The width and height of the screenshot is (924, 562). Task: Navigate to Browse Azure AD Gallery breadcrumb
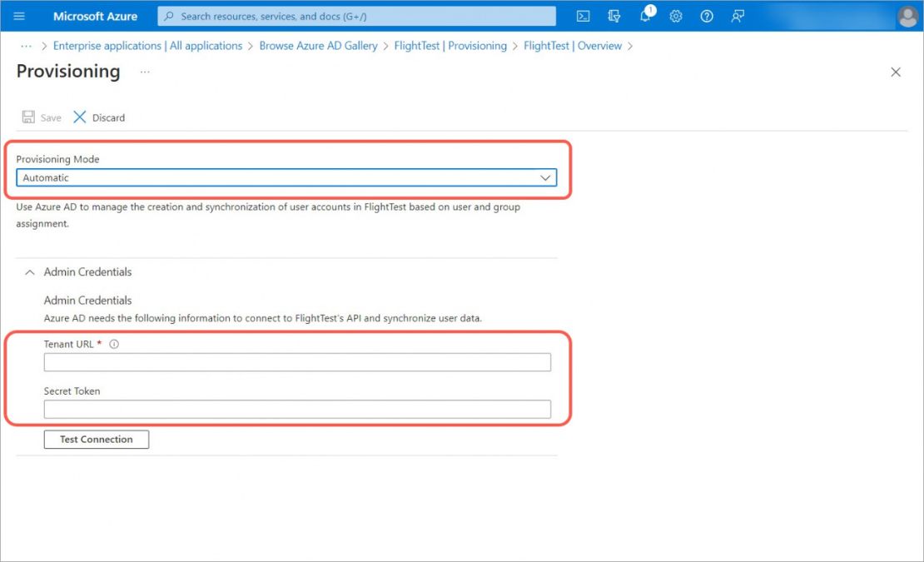[318, 46]
